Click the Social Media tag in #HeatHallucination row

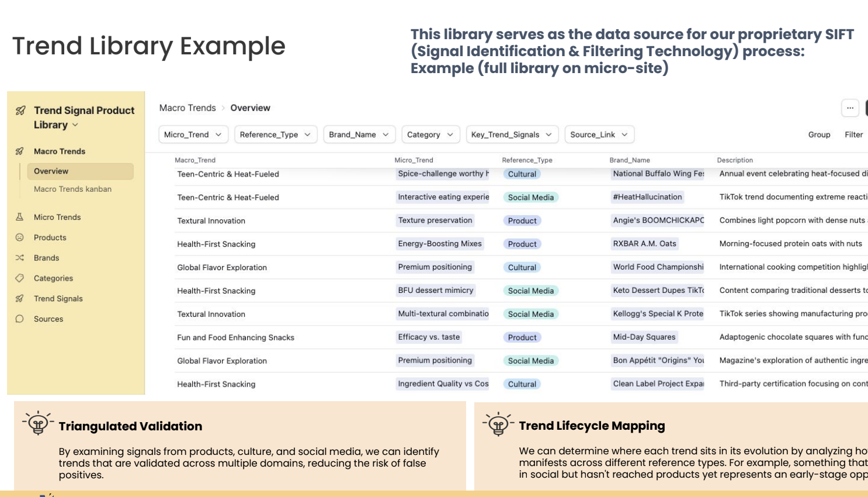[531, 198]
